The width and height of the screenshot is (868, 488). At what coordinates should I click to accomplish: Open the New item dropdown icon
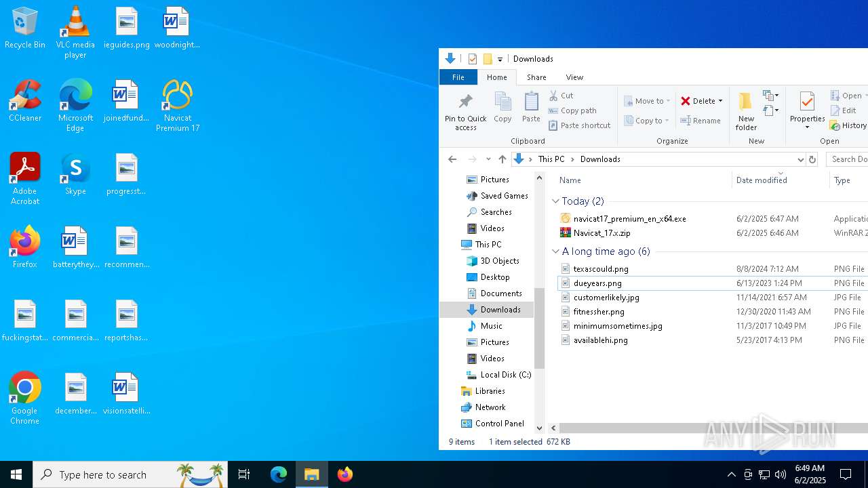click(x=770, y=96)
